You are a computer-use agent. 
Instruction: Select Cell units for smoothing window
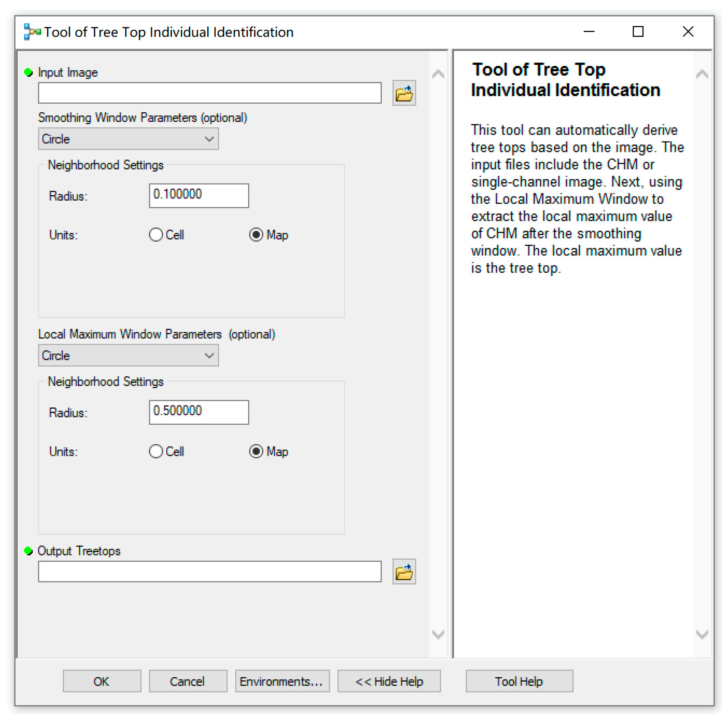[156, 235]
